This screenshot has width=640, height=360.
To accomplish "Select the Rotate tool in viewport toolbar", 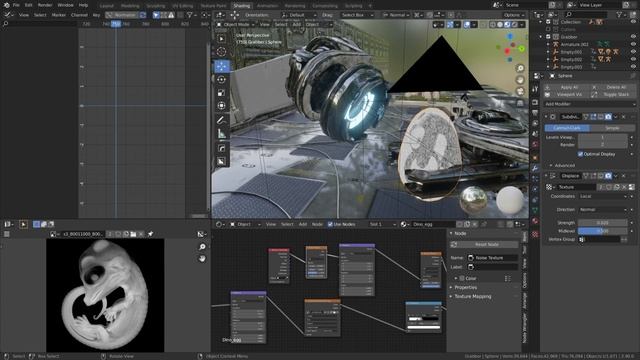I will [x=221, y=80].
